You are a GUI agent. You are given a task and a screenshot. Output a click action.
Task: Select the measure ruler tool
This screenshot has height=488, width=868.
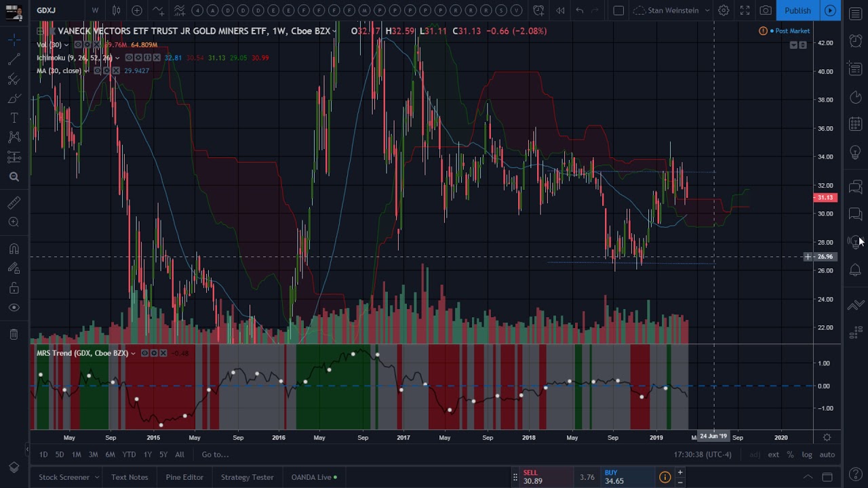pos(14,203)
